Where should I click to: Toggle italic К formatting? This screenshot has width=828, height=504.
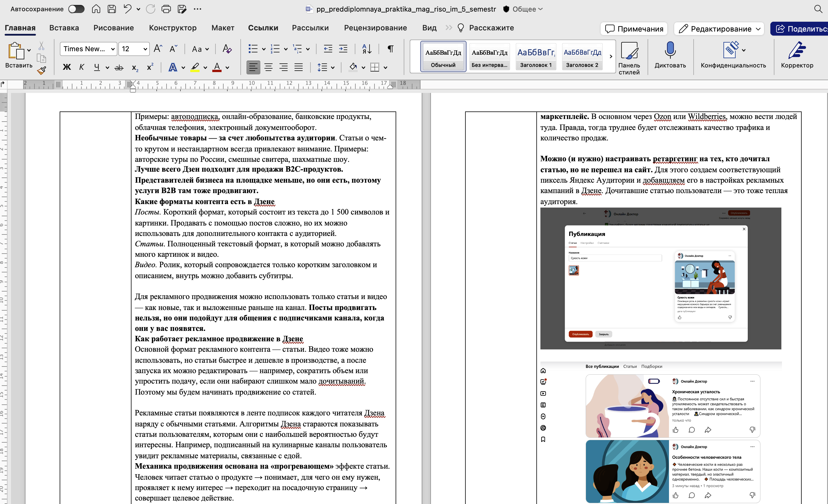[x=81, y=67]
